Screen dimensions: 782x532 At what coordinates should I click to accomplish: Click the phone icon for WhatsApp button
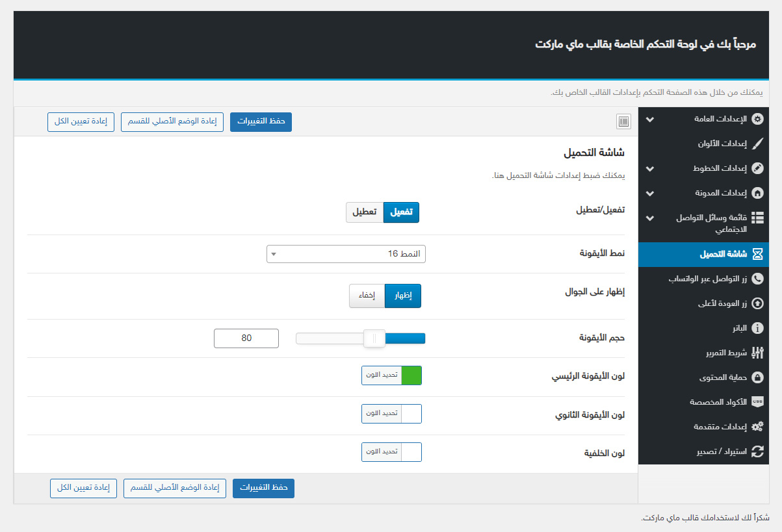[x=757, y=279]
